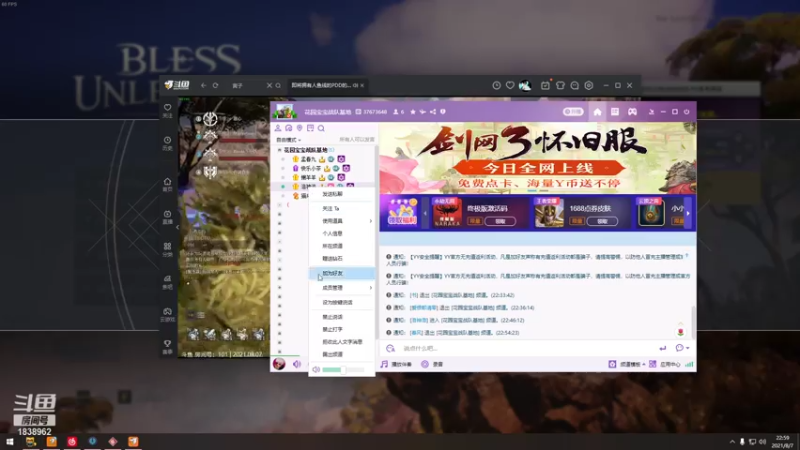Open History clock icon in Douyu sidebar
The height and width of the screenshot is (450, 800).
pyautogui.click(x=167, y=140)
